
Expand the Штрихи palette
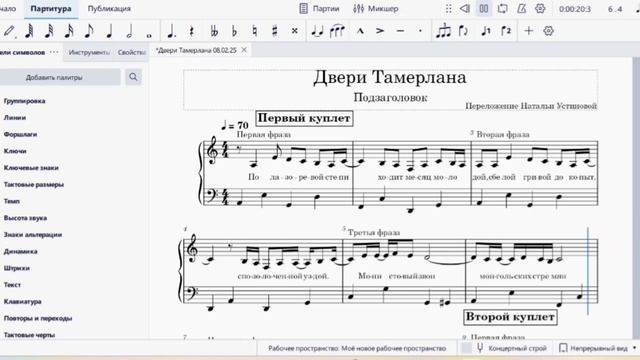(17, 268)
